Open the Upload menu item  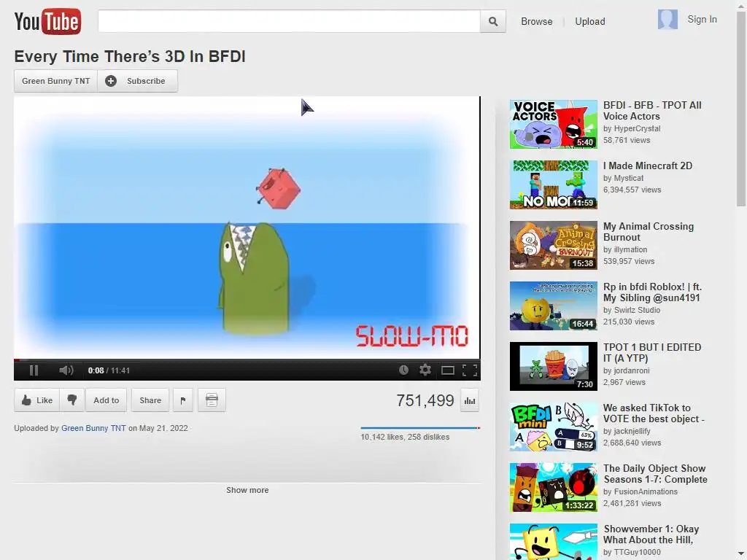pos(589,21)
